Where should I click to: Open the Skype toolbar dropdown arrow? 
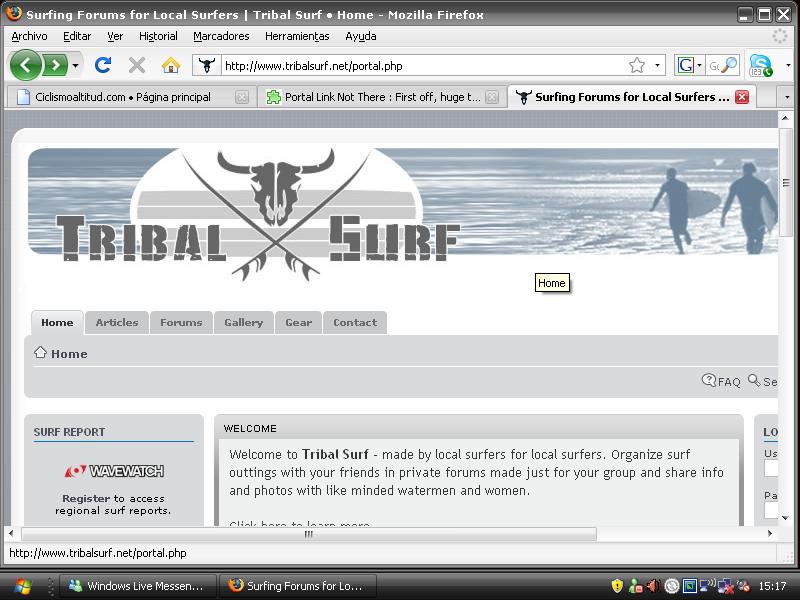[x=788, y=65]
